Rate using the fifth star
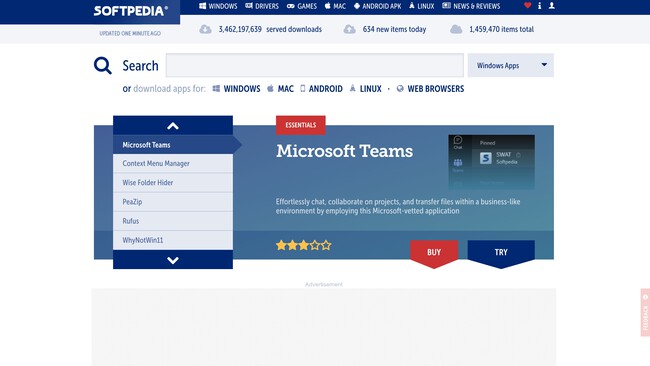The height and width of the screenshot is (366, 650). [x=326, y=245]
